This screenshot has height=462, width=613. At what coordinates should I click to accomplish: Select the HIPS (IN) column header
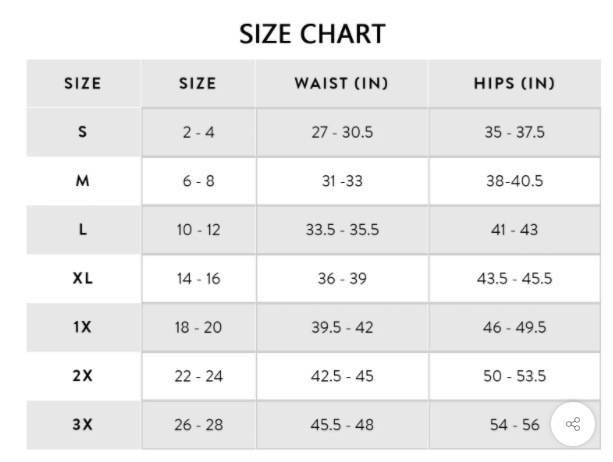514,84
